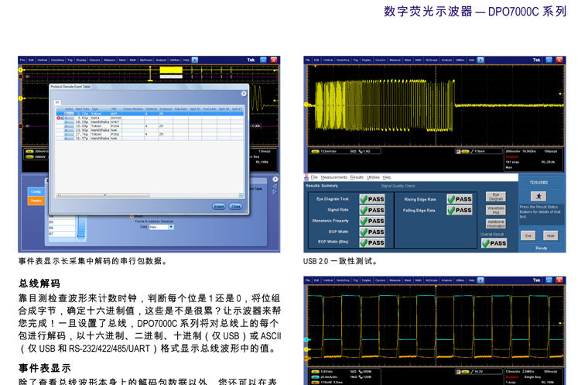Open the Results menu in the TDSUSB2 application
588x385 pixels.
coord(357,177)
